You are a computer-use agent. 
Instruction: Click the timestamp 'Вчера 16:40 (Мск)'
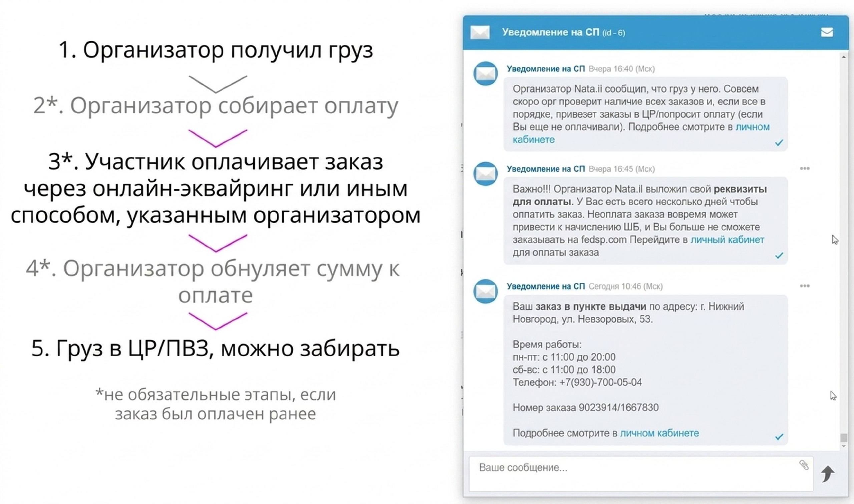point(621,69)
